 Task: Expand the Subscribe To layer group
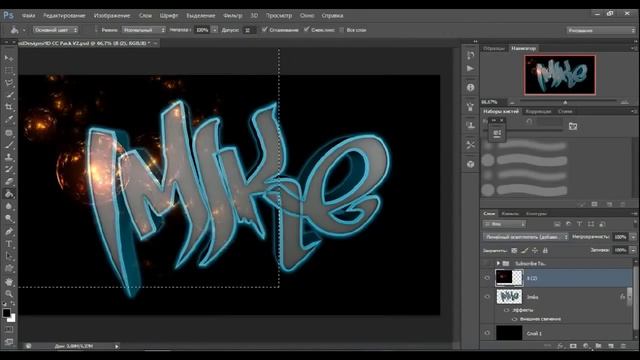498,263
